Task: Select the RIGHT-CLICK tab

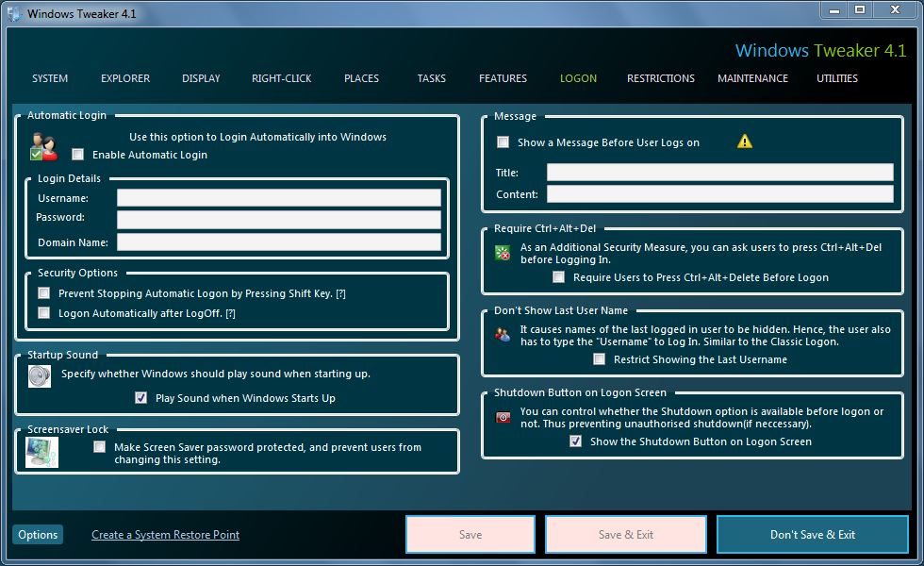Action: [282, 78]
